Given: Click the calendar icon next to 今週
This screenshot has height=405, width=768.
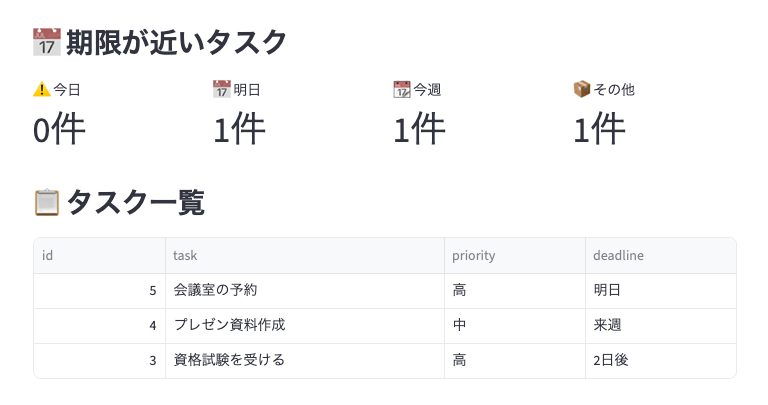Looking at the screenshot, I should (402, 90).
